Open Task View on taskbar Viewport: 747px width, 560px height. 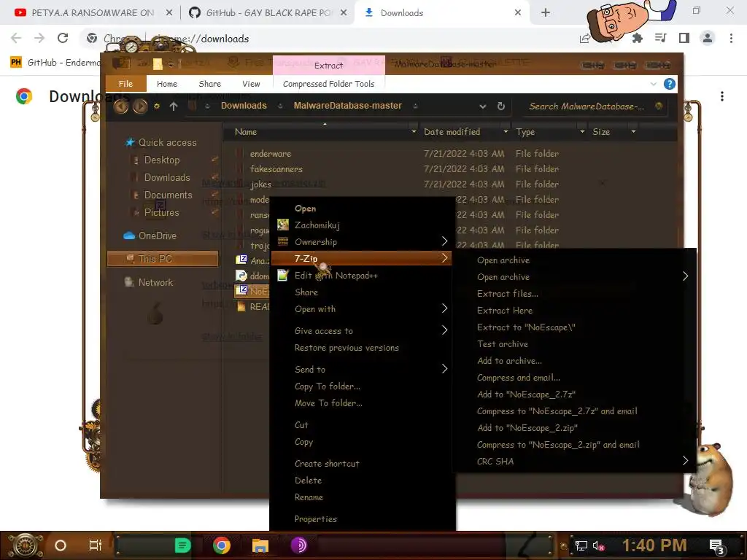96,545
